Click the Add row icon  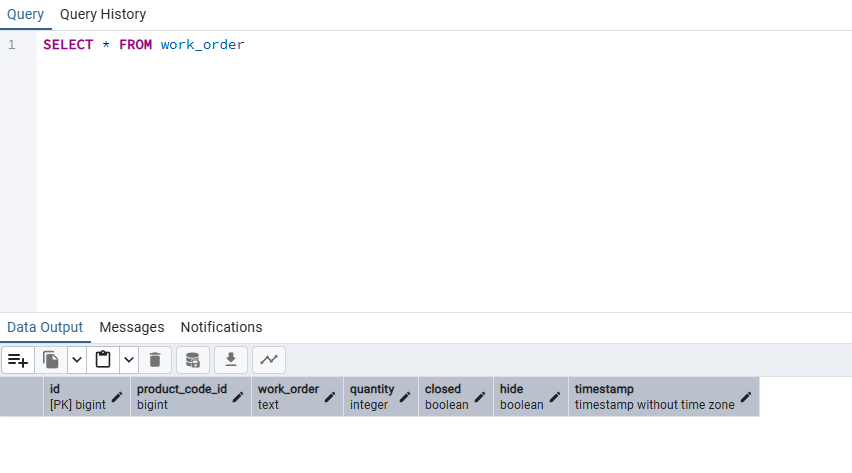(x=18, y=360)
